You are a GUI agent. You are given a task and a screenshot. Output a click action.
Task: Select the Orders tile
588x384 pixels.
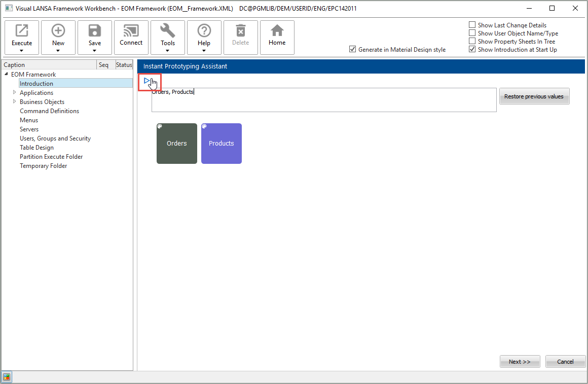pyautogui.click(x=176, y=144)
